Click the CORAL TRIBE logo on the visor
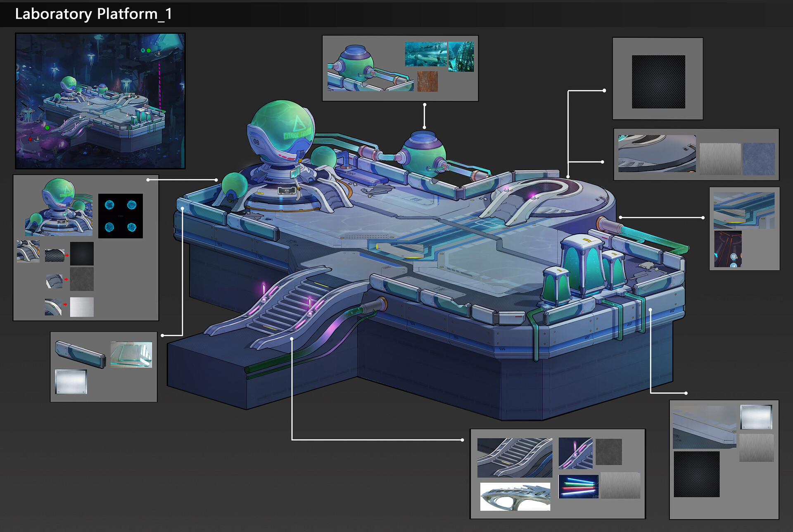 click(297, 135)
